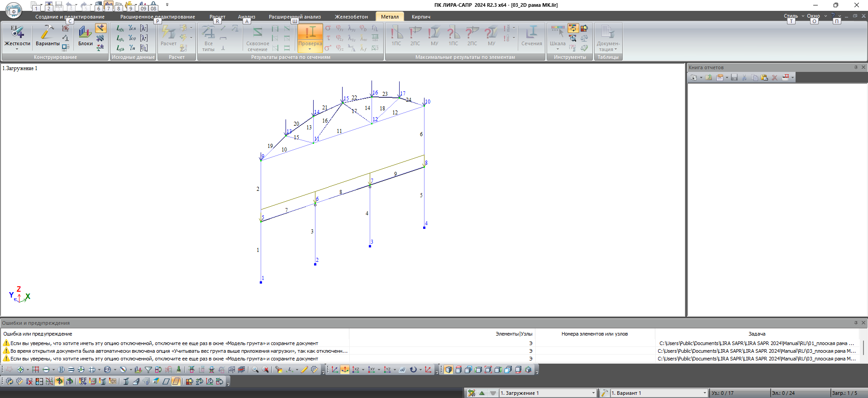Open the Документация tables icon
The width and height of the screenshot is (868, 398).
(x=608, y=38)
